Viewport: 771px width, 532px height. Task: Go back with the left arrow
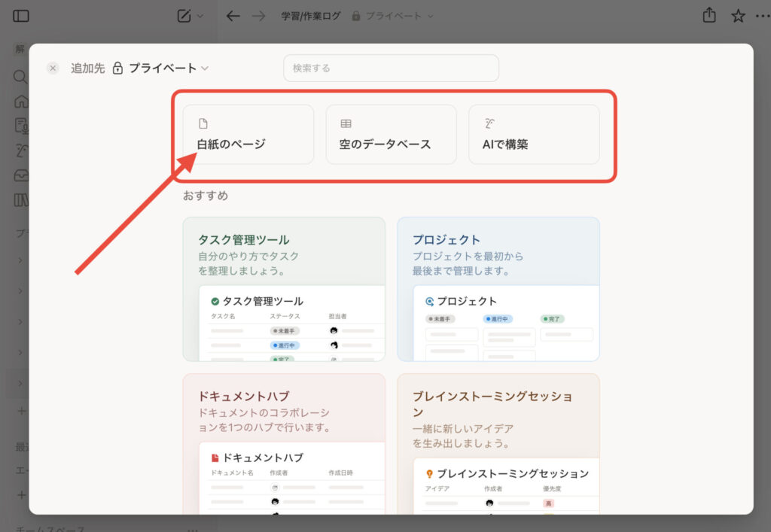[233, 17]
